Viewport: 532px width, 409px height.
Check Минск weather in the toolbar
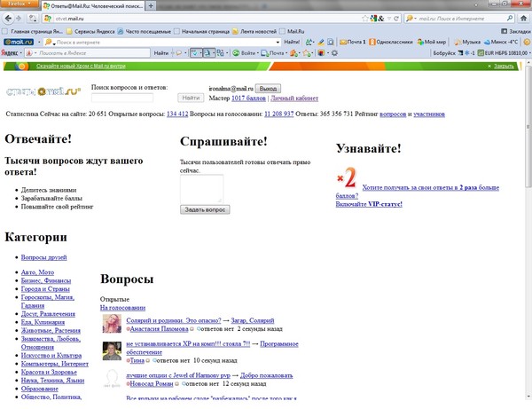tap(501, 42)
